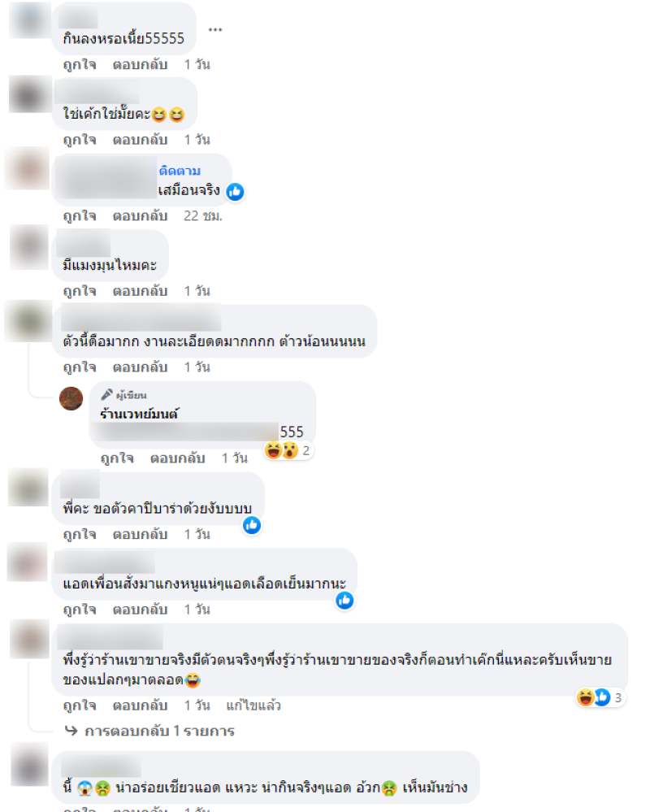Click the like badge on แกงหมู comment

click(x=344, y=601)
